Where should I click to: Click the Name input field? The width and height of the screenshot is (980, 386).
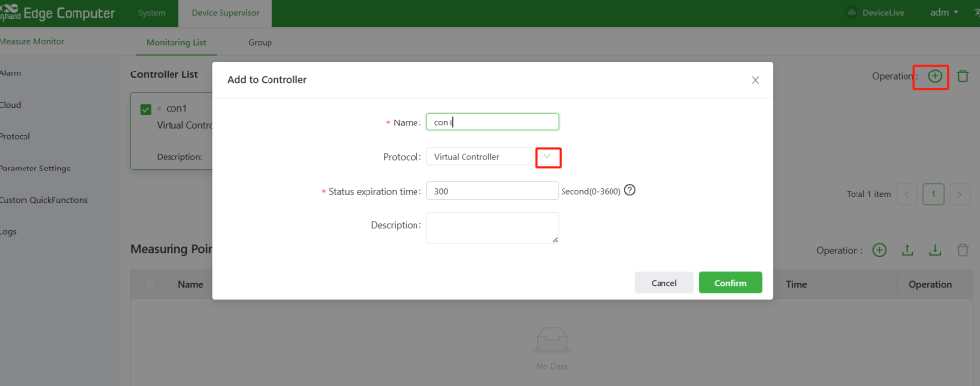[493, 122]
